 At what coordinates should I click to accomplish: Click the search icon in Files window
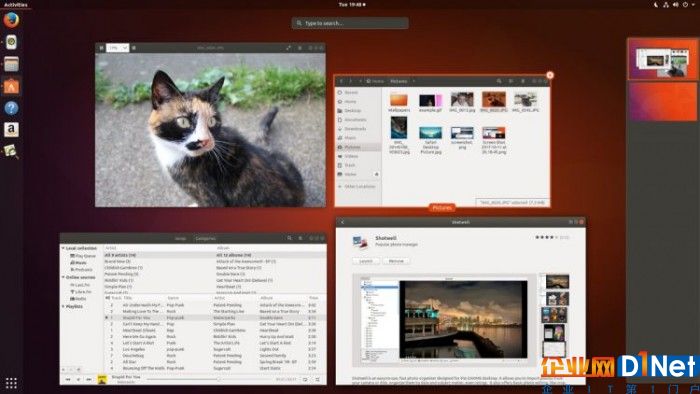(499, 81)
